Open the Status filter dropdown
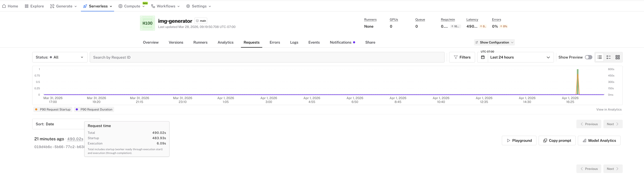The width and height of the screenshot is (644, 182). click(x=60, y=57)
